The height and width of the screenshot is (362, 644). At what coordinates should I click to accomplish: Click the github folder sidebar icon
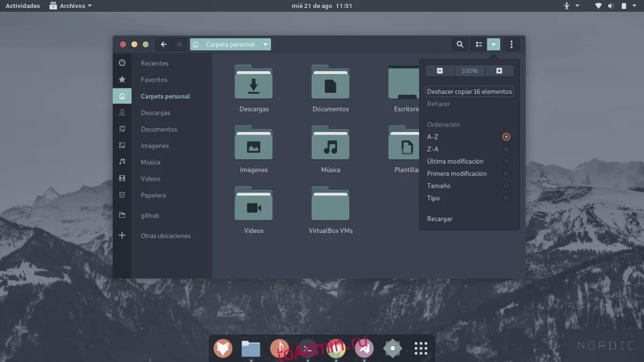(122, 215)
